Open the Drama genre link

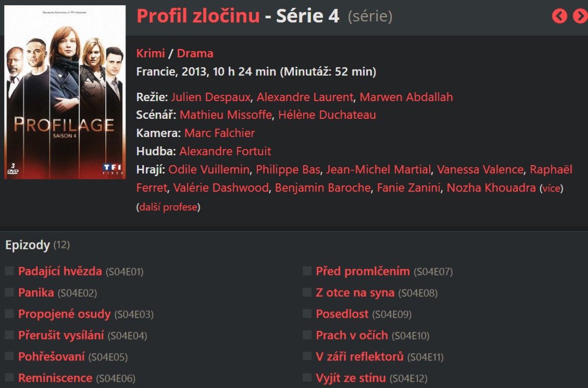pyautogui.click(x=195, y=53)
